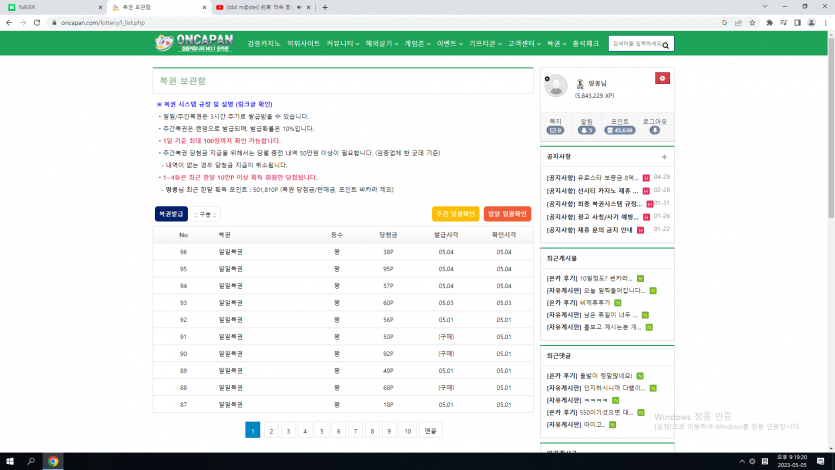The height and width of the screenshot is (470, 835).
Task: Expand the 게임존 menu
Action: pos(417,44)
